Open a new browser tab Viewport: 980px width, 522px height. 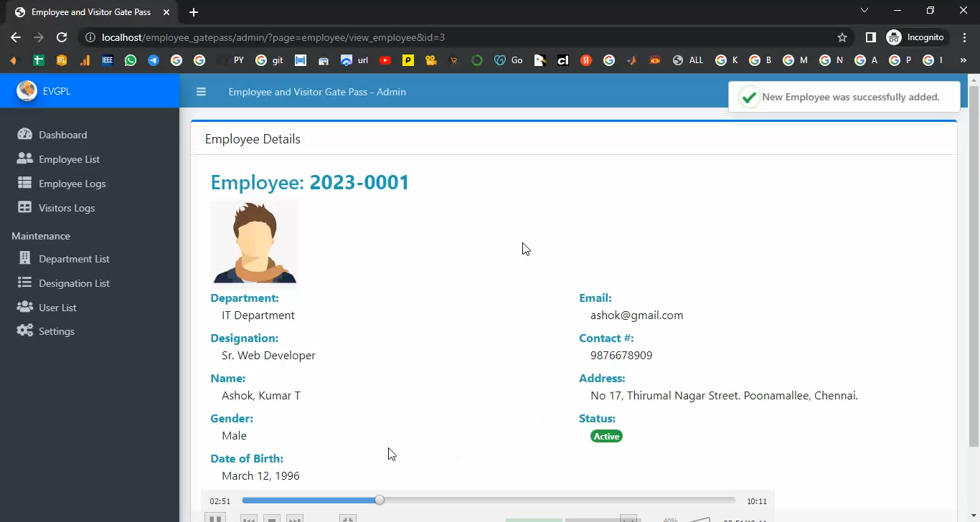coord(194,12)
